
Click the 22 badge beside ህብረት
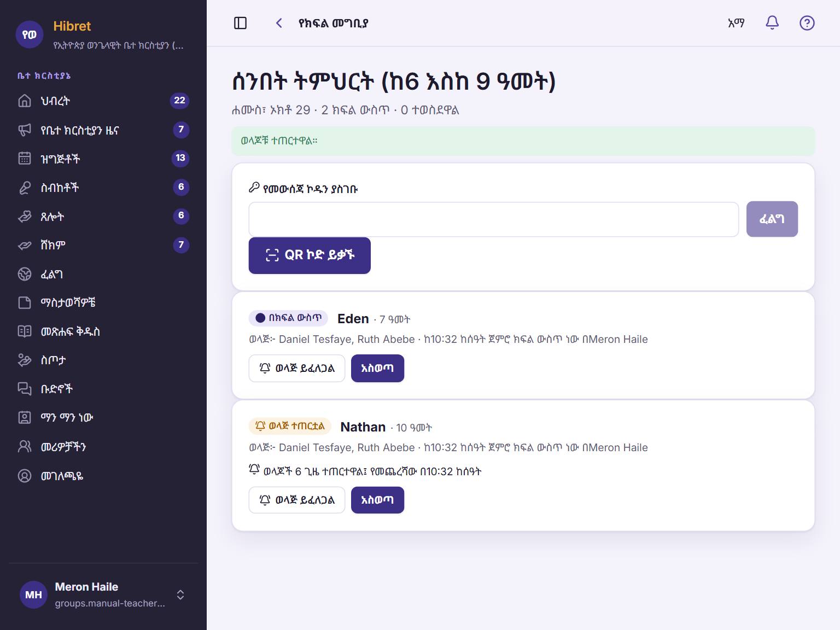[179, 101]
